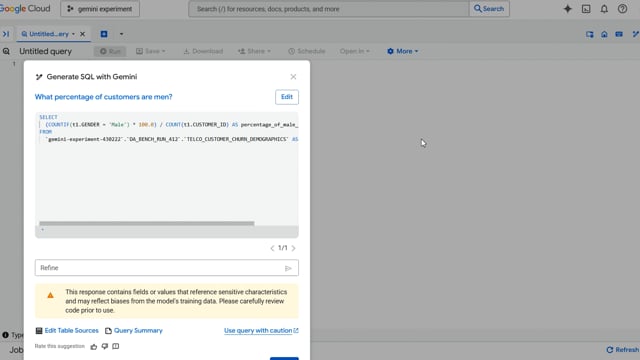The image size is (640, 360).
Task: Open the dropdown next to new tab button
Action: [x=121, y=34]
